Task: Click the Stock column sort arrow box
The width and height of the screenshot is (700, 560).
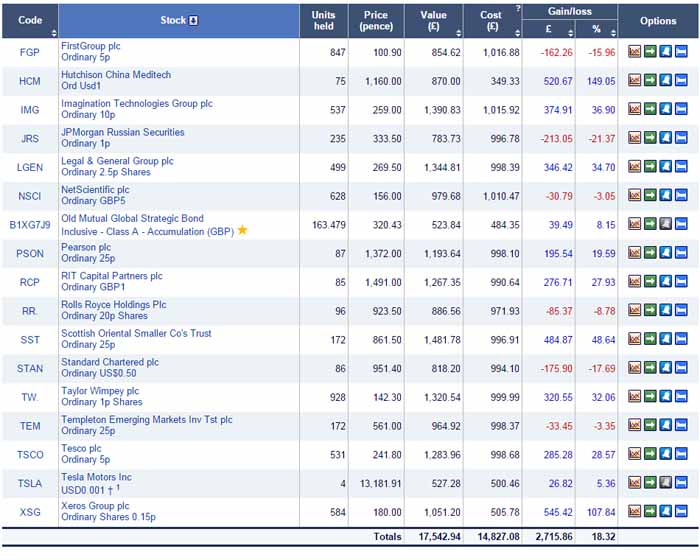Action: point(193,21)
